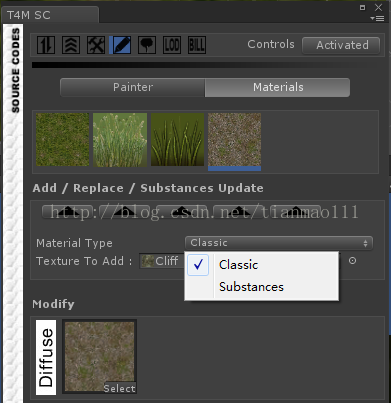
Task: Choose Classic from the dropdown list
Action: click(x=262, y=265)
